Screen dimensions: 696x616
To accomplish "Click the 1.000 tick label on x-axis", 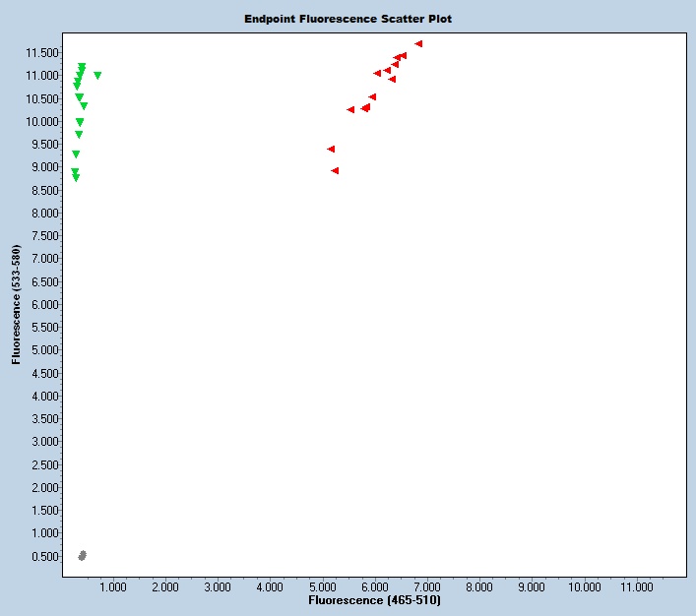I will click(113, 587).
